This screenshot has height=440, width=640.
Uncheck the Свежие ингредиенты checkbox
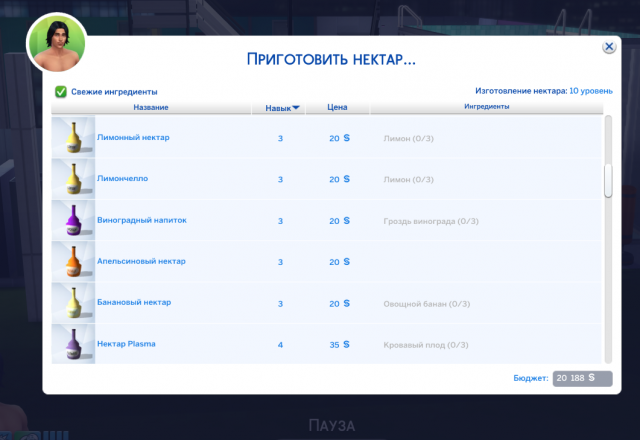(x=61, y=91)
